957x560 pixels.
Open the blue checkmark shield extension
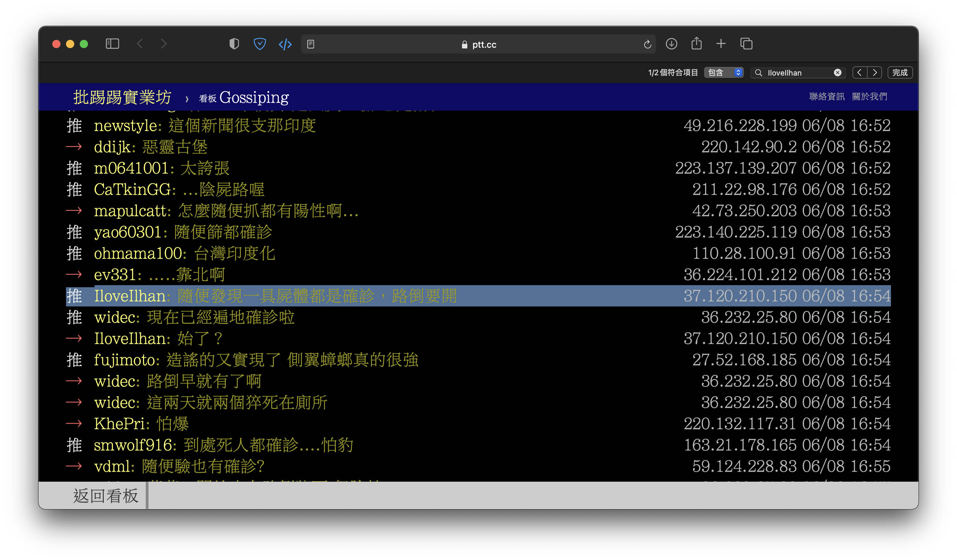[x=260, y=44]
